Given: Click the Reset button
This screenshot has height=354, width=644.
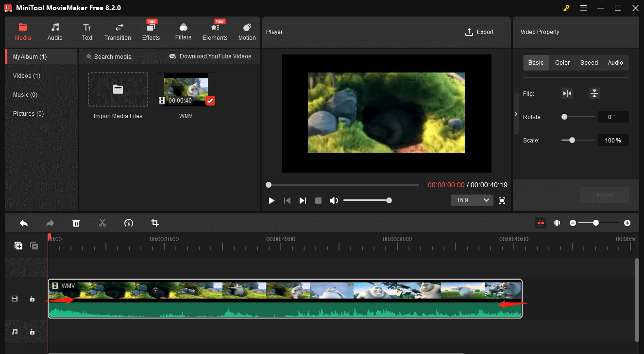Looking at the screenshot, I should pos(605,195).
